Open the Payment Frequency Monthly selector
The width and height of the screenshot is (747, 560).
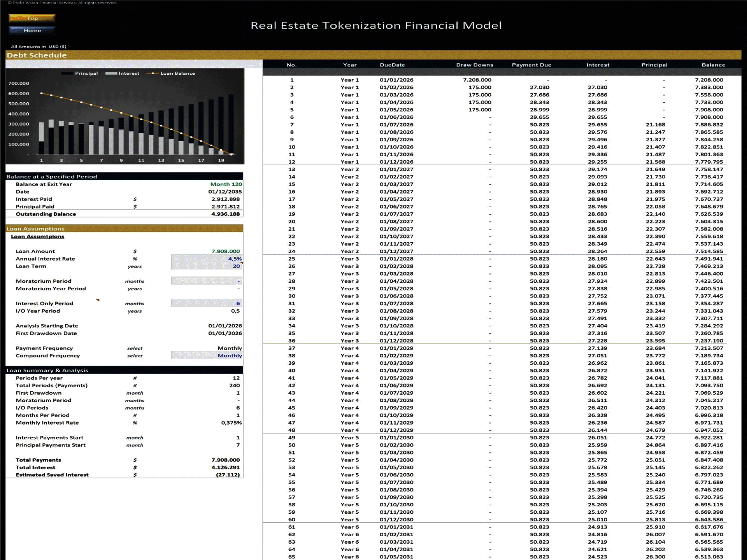click(x=229, y=348)
